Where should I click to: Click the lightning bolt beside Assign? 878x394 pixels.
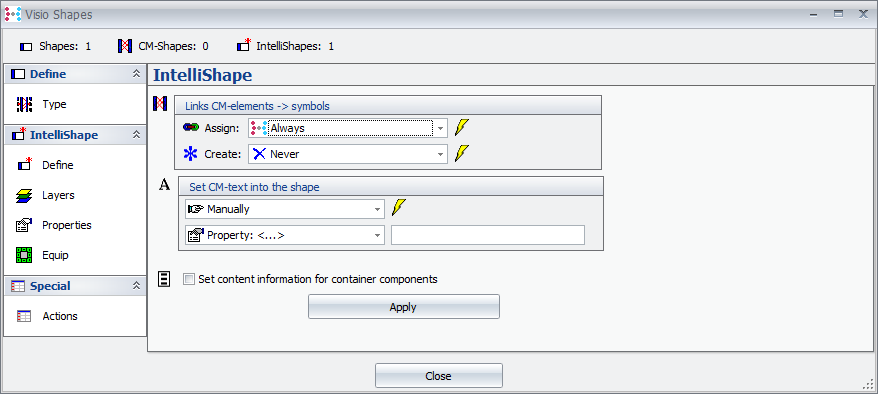point(461,128)
